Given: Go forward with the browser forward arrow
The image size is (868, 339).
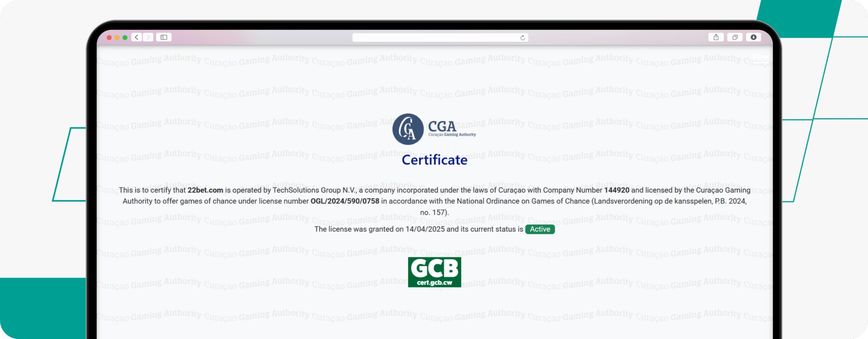Looking at the screenshot, I should [x=148, y=37].
